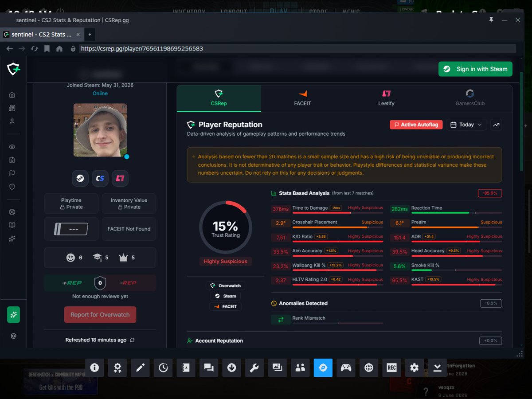
Task: Open the overlay guides book icon
Action: [x=186, y=368]
